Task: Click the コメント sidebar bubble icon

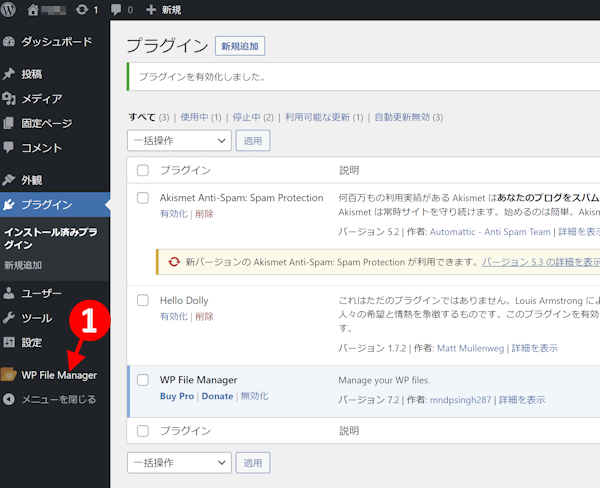Action: coord(9,147)
